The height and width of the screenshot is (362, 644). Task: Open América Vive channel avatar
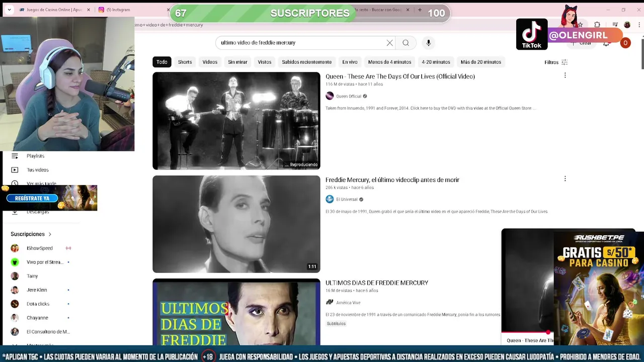(330, 302)
